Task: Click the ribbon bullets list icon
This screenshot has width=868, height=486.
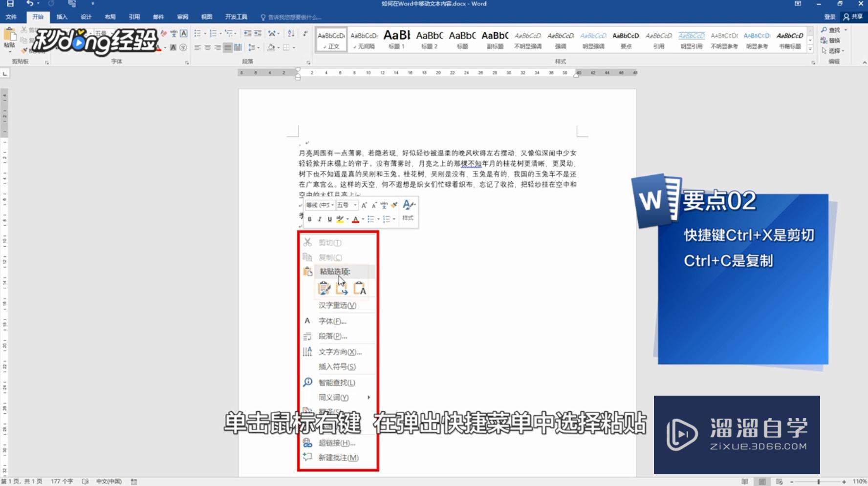Action: [x=197, y=33]
